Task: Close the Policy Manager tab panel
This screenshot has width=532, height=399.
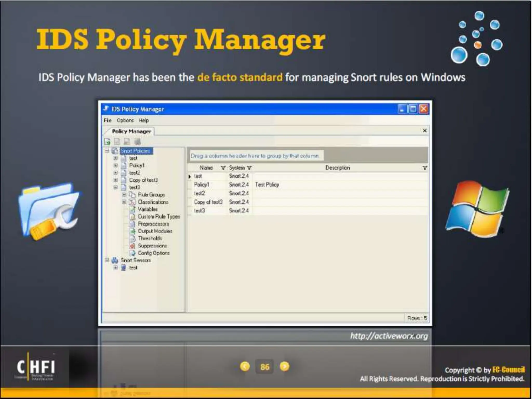Action: (x=424, y=130)
